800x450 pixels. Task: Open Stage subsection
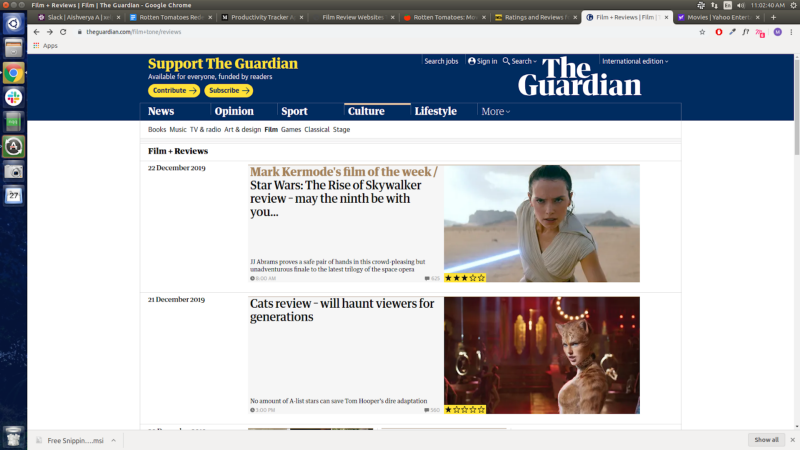point(341,130)
